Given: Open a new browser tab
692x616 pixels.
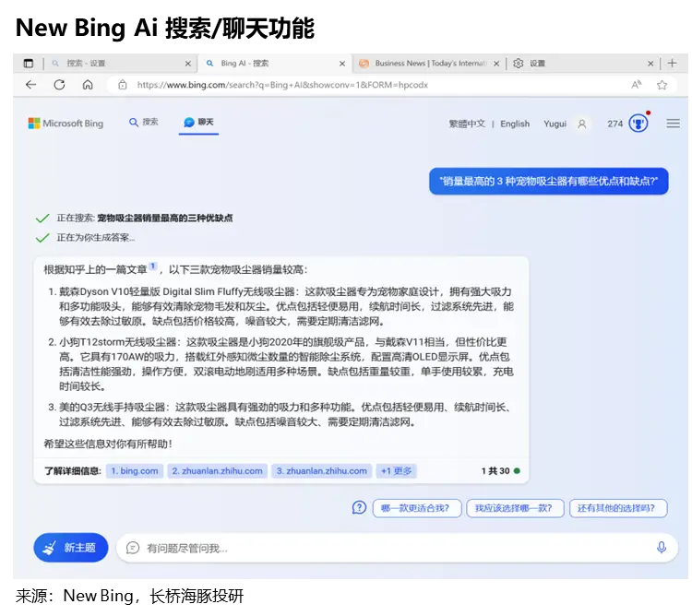Looking at the screenshot, I should click(672, 64).
